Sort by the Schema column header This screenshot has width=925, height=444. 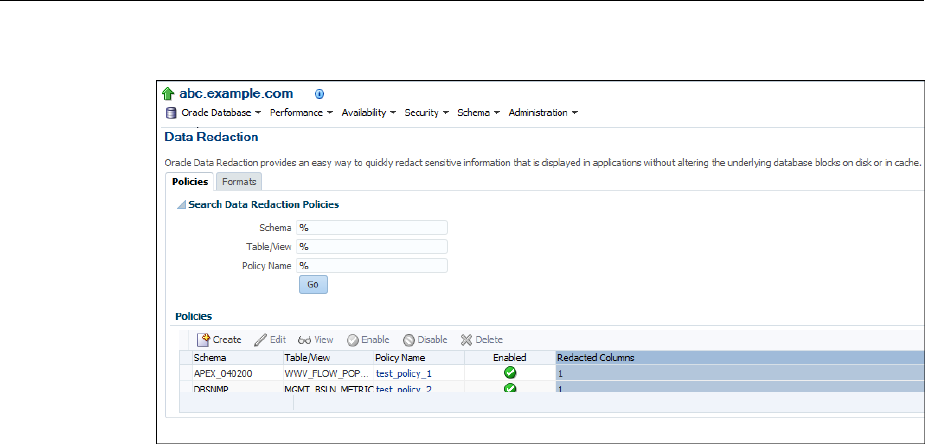pyautogui.click(x=238, y=357)
